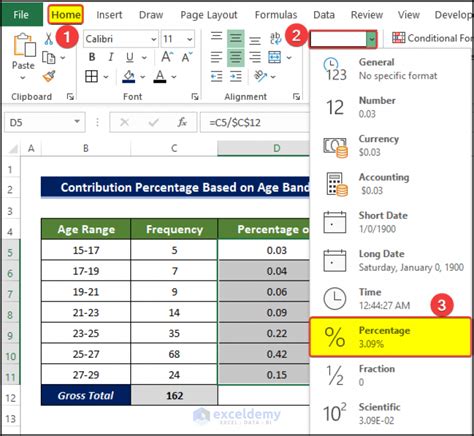Image resolution: width=474 pixels, height=436 pixels.
Task: Click the Fill Color paint bucket
Action: click(129, 76)
